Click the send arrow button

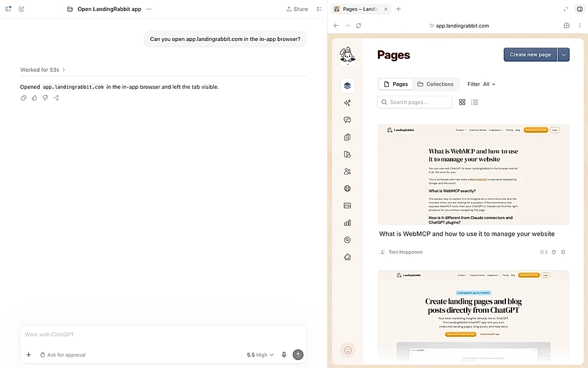click(x=298, y=355)
